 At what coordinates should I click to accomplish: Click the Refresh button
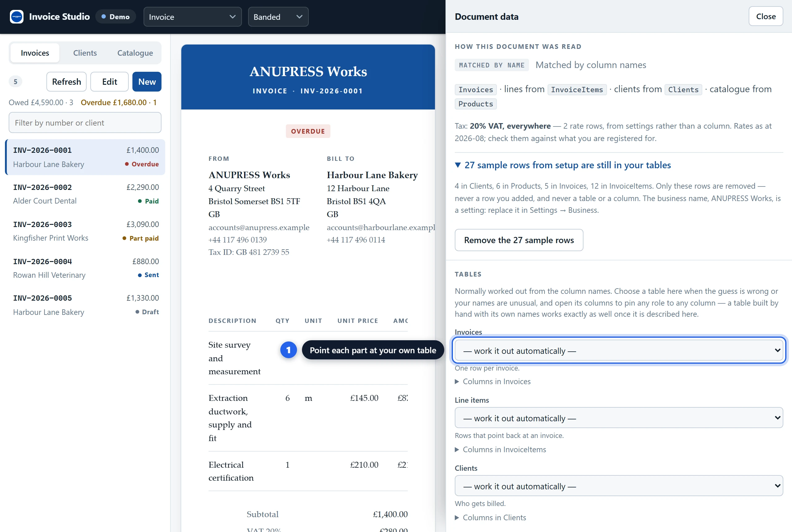coord(67,82)
